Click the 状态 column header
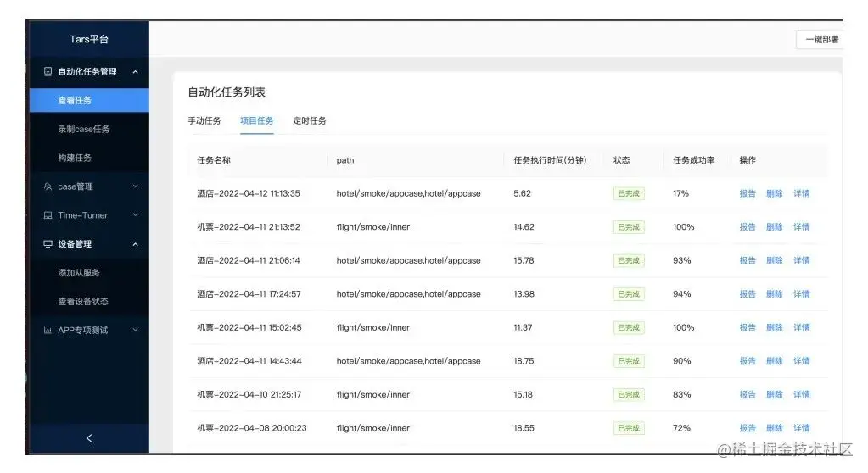 point(622,160)
